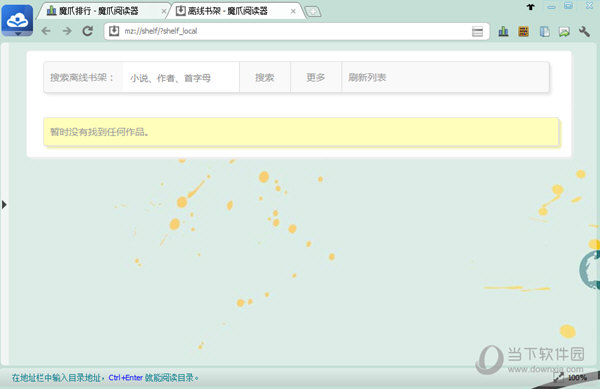600x389 pixels.
Task: Expand the 更多 options
Action: (x=316, y=78)
